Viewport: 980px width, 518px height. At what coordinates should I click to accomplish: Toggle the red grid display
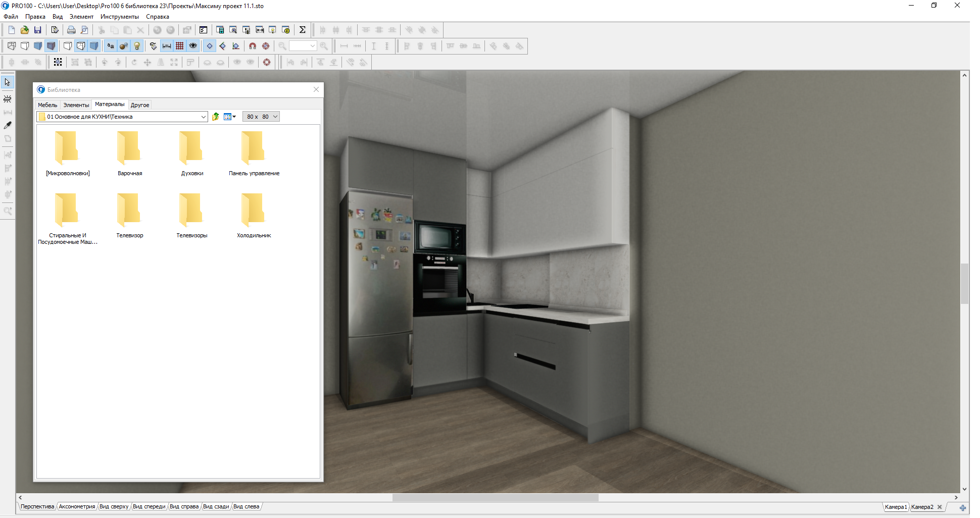(x=180, y=46)
